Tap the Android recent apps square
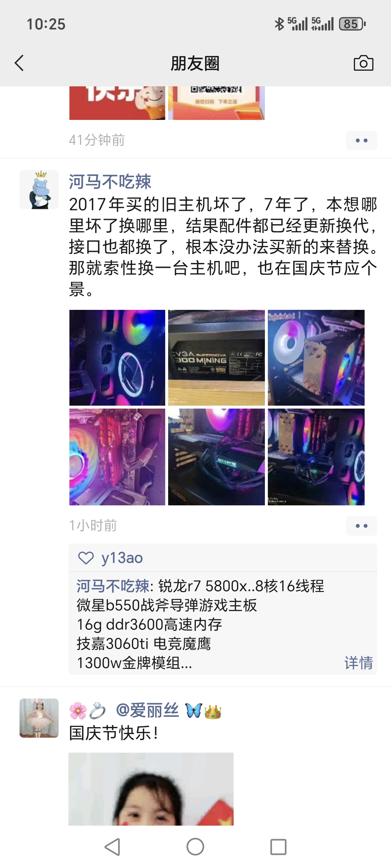 pos(278,847)
